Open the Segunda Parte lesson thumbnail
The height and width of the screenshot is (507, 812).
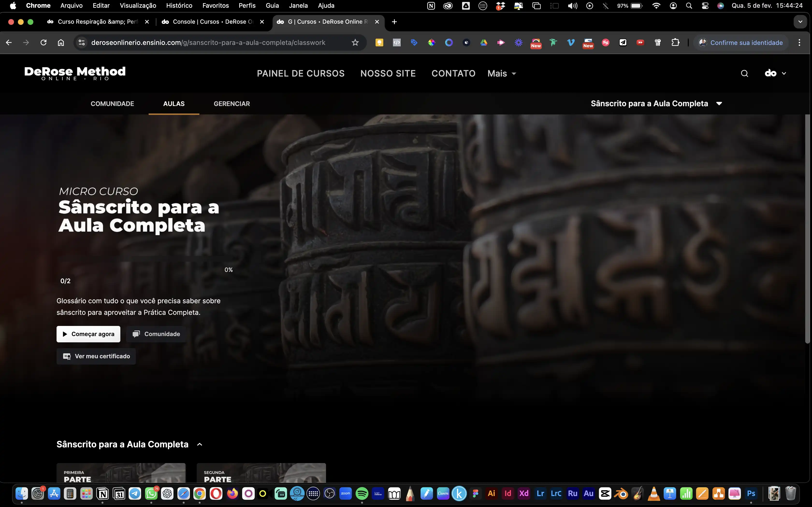pyautogui.click(x=261, y=473)
